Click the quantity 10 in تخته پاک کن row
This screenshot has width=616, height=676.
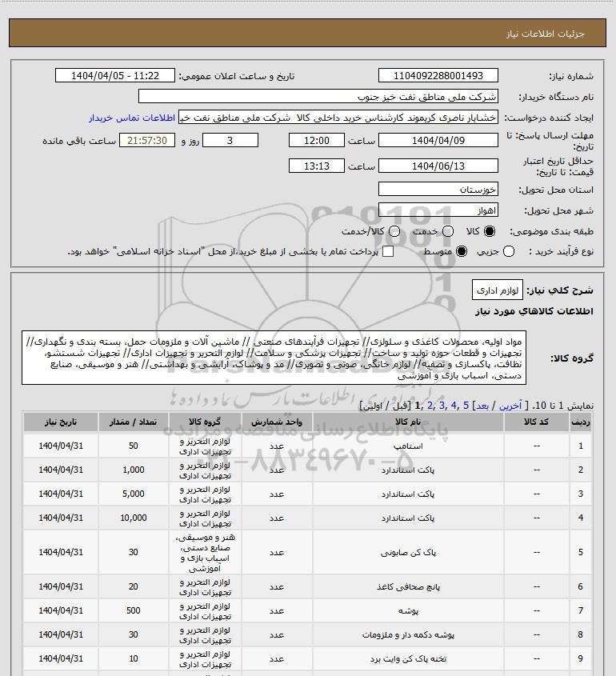click(x=134, y=658)
